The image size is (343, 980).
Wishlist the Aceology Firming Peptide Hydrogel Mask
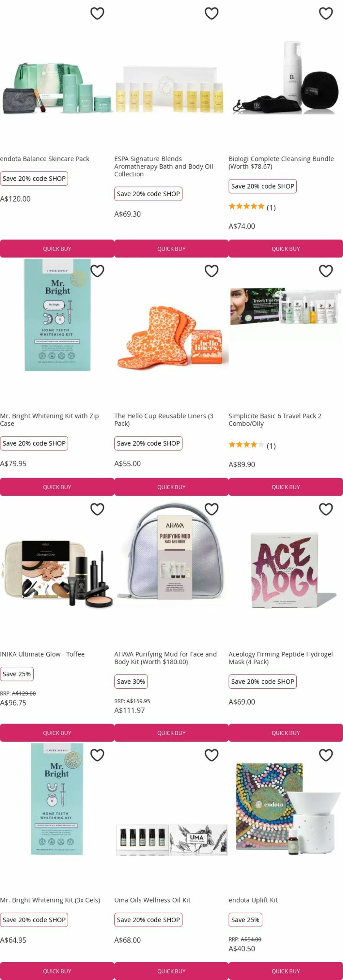(326, 509)
